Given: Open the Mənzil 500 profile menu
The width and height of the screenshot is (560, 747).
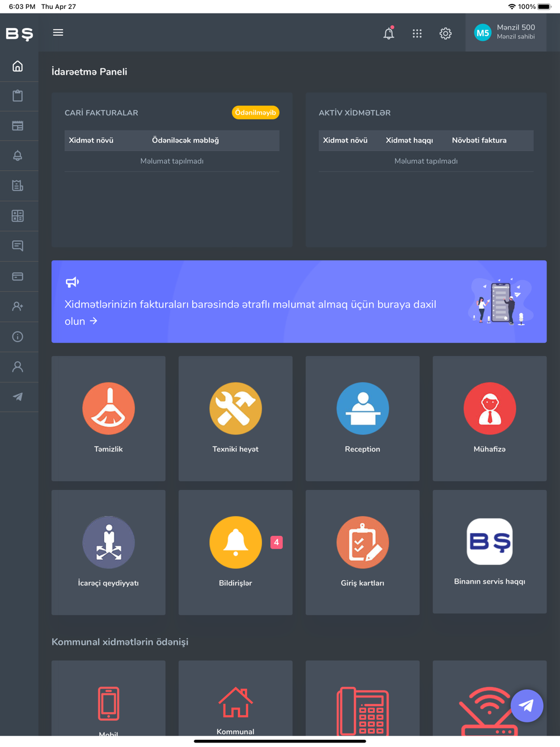Looking at the screenshot, I should tap(506, 32).
